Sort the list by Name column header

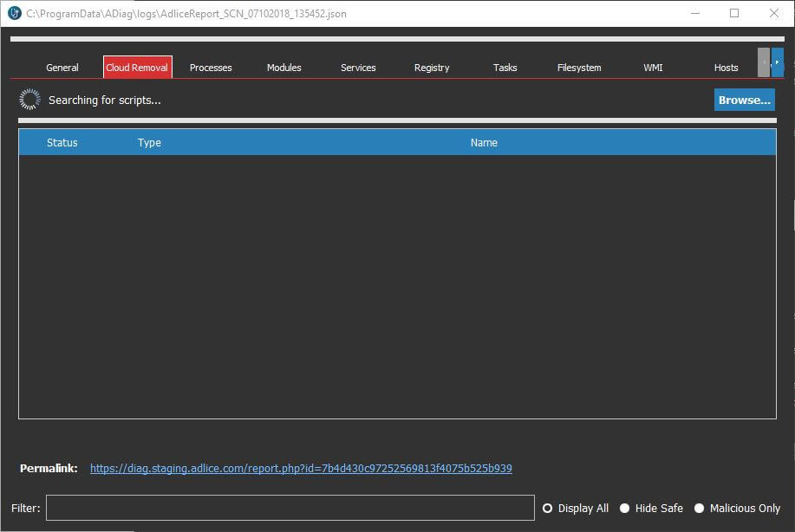pyautogui.click(x=484, y=143)
